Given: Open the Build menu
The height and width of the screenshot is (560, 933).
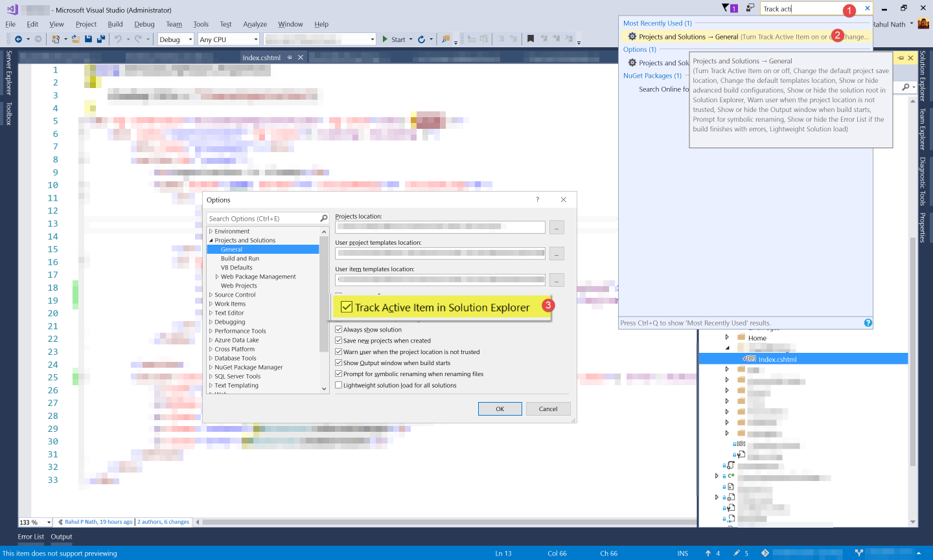Looking at the screenshot, I should 115,24.
